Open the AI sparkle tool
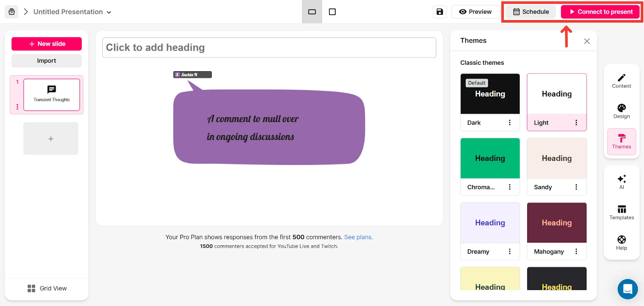 (x=621, y=182)
